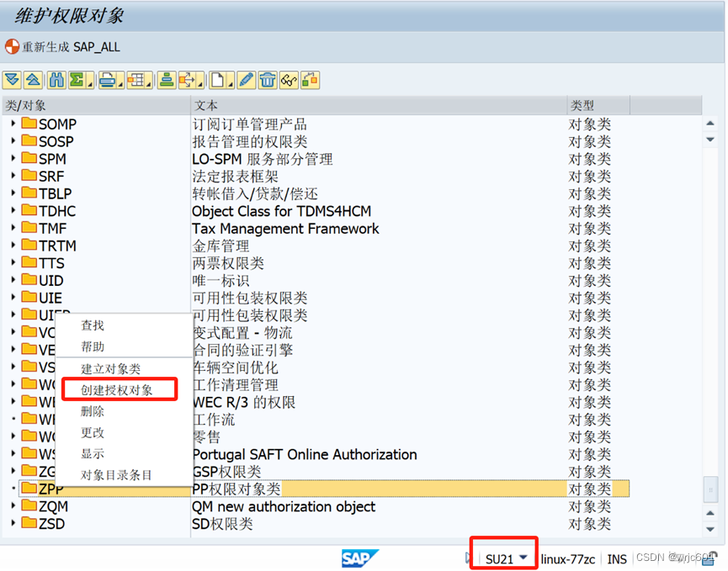Select the ZSD folder icon

pyautogui.click(x=29, y=523)
